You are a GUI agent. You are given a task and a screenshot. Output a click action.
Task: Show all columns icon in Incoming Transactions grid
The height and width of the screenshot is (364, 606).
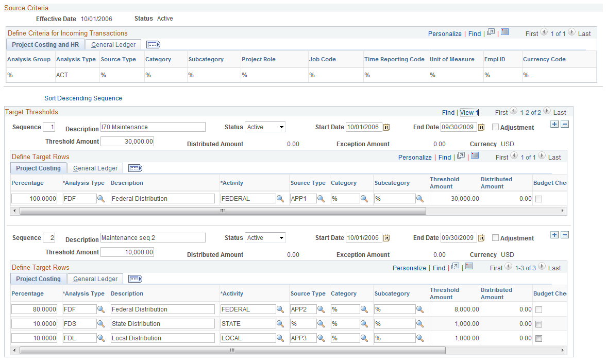[153, 45]
